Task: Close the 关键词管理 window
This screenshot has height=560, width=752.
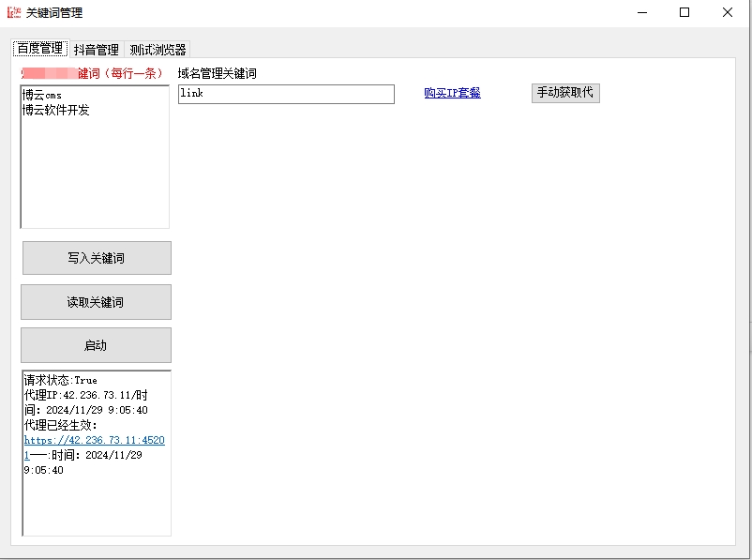Action: 728,13
